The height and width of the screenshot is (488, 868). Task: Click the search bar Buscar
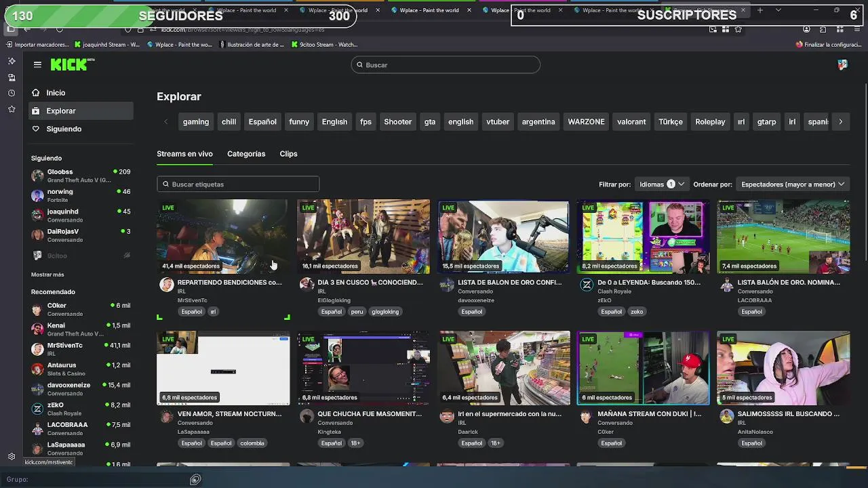point(446,65)
